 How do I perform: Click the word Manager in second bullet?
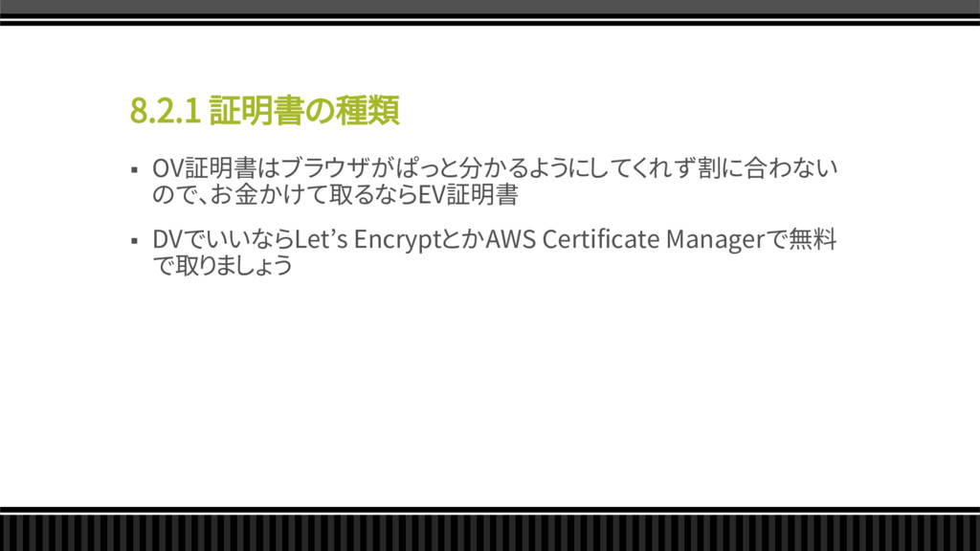point(716,240)
